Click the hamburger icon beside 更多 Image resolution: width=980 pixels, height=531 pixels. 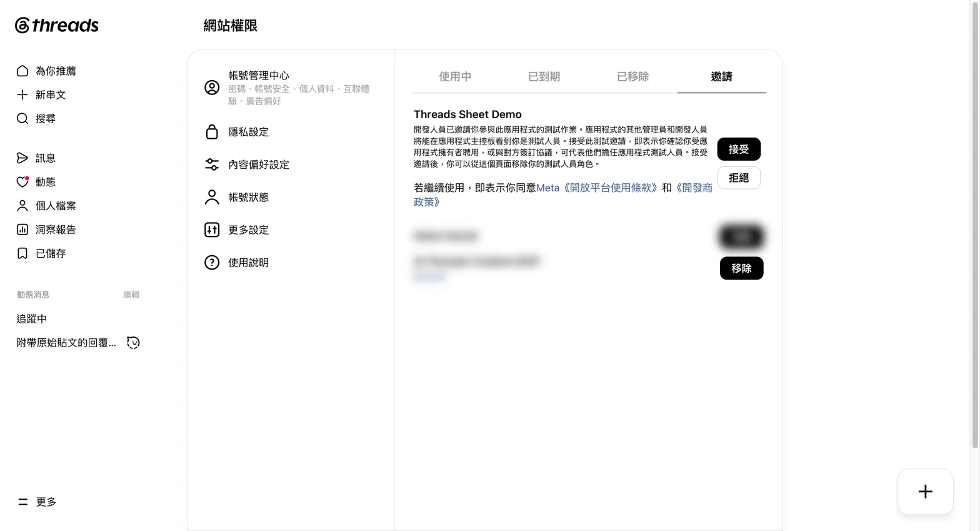pos(23,502)
